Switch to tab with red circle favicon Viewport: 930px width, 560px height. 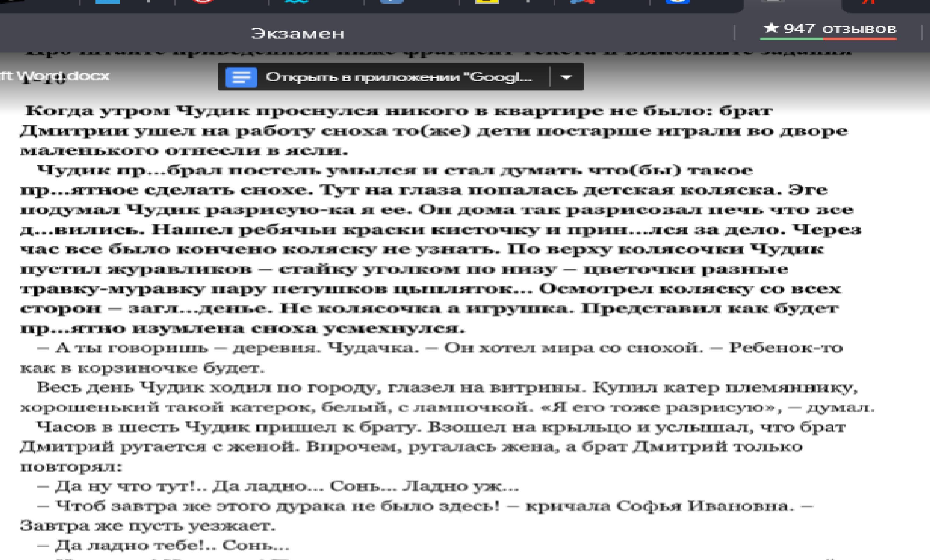click(x=203, y=2)
